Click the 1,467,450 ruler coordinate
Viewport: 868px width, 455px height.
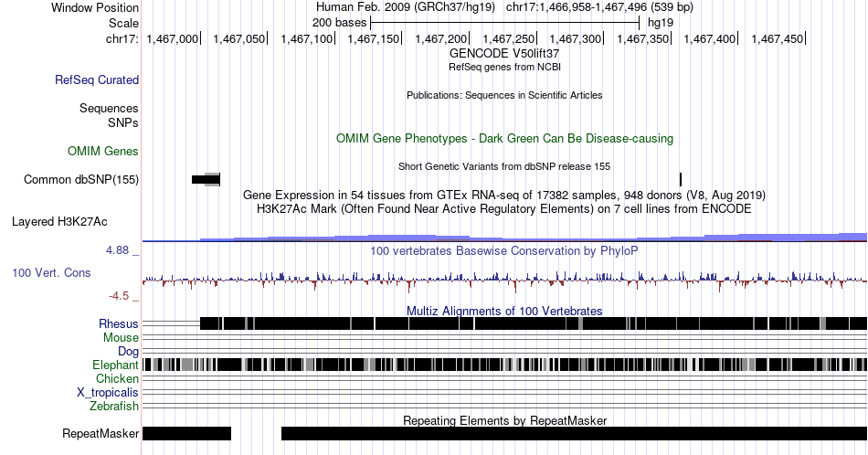(778, 38)
